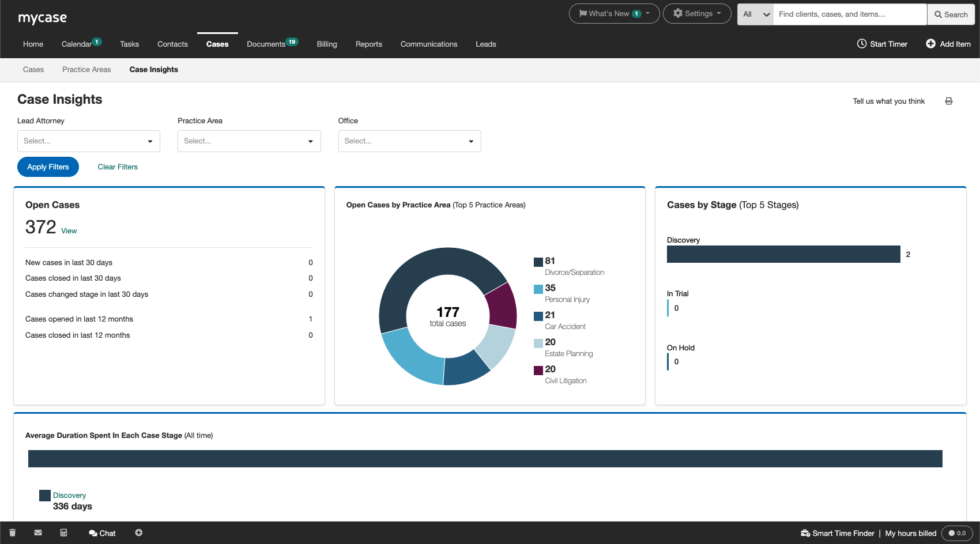
Task: Click 'Cases closed in last 12 months' row
Action: [x=169, y=335]
